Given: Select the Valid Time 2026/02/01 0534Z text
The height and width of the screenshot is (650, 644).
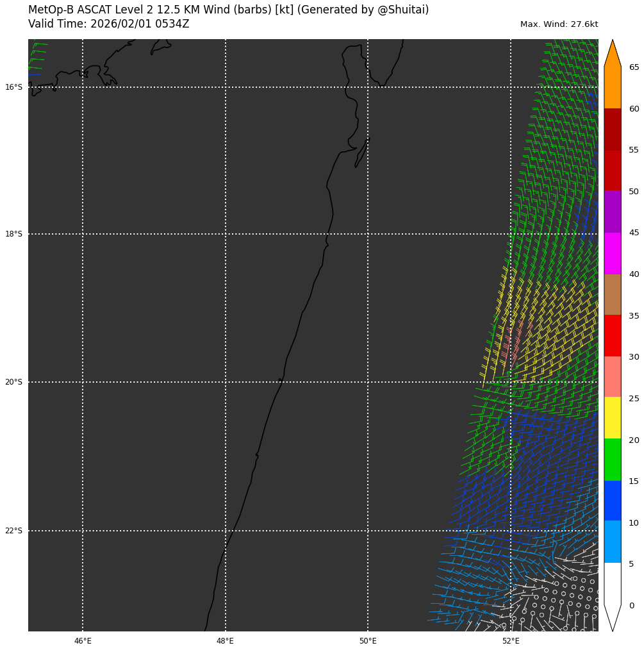Looking at the screenshot, I should 108,24.
